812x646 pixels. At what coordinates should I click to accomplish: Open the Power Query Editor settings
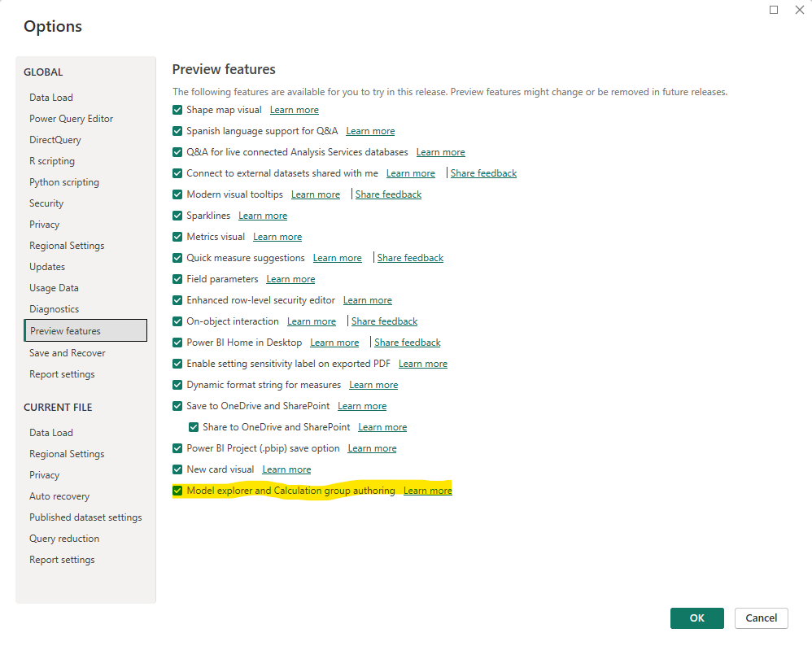coord(71,119)
